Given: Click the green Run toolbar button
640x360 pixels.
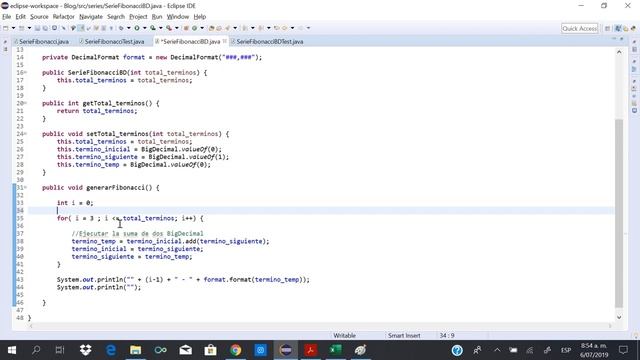Looking at the screenshot, I should (x=137, y=28).
